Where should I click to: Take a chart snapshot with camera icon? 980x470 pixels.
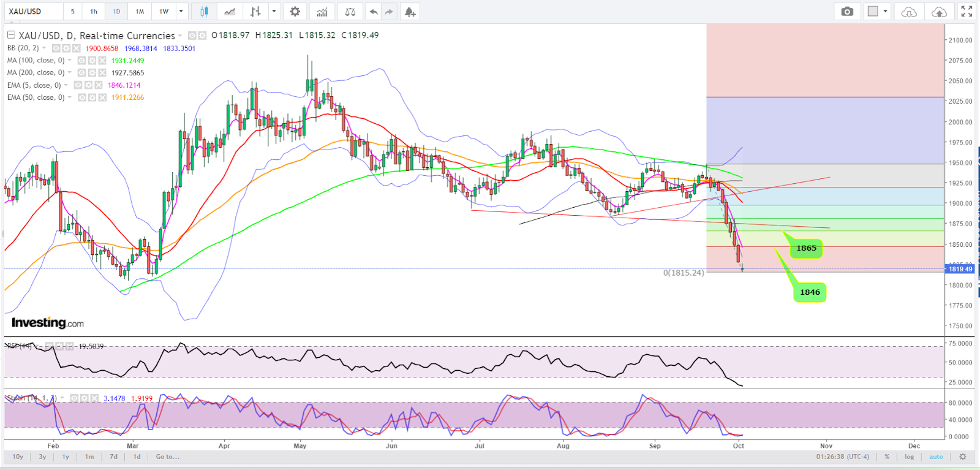point(847,12)
